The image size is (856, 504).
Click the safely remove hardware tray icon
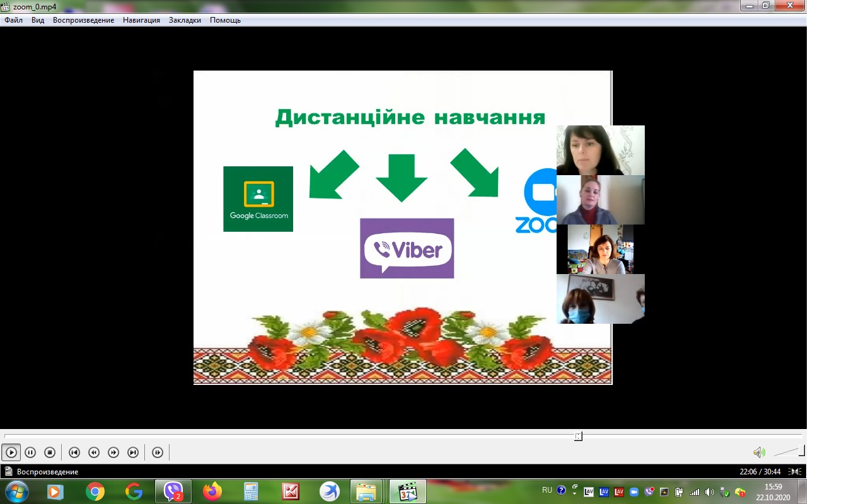tap(725, 492)
